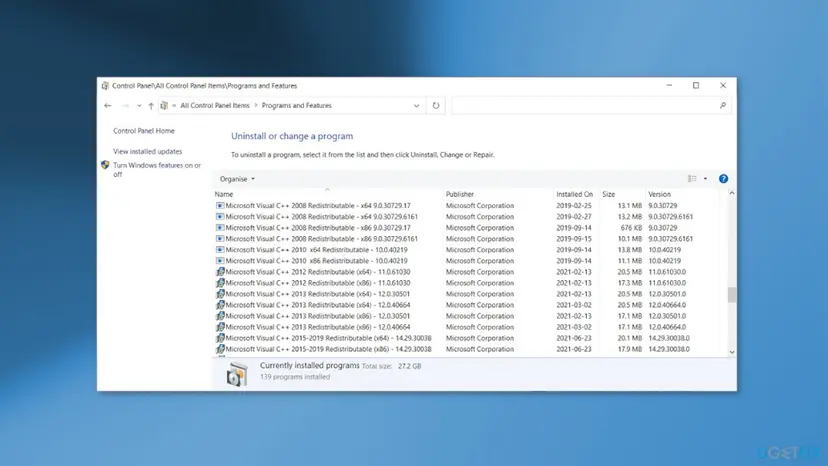This screenshot has width=828, height=466.
Task: Click icon of Visual C++ 2010 x64 entry
Action: click(x=220, y=250)
